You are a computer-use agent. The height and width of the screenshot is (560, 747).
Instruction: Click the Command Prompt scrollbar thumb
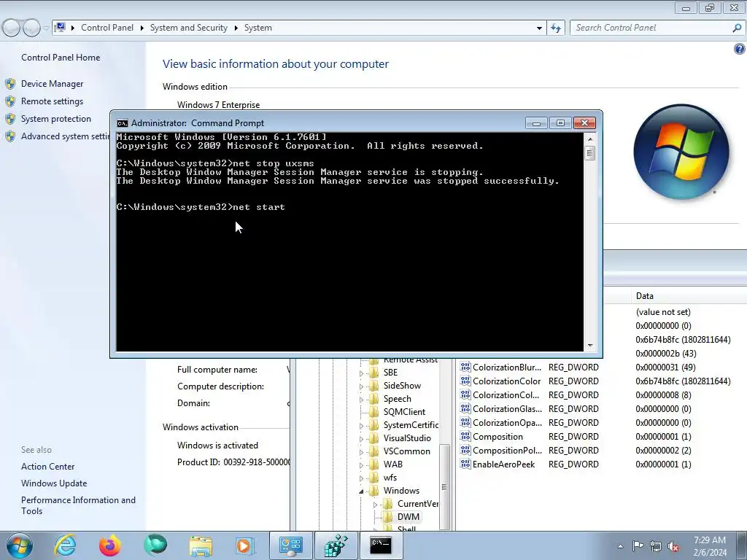coord(589,153)
